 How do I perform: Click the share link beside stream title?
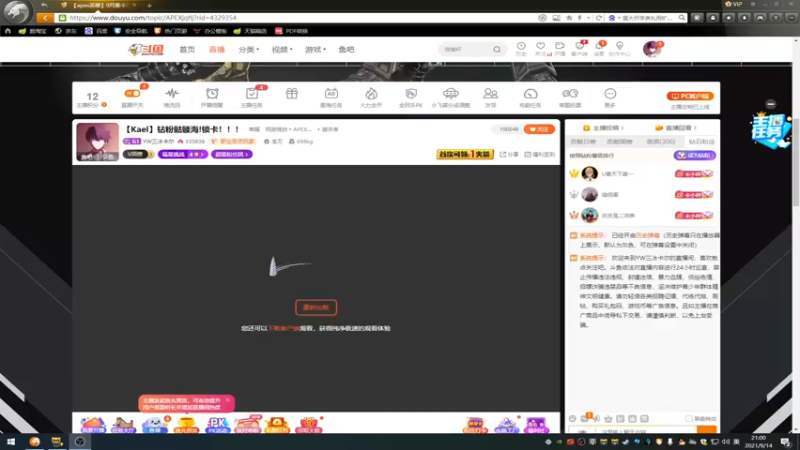click(x=509, y=154)
